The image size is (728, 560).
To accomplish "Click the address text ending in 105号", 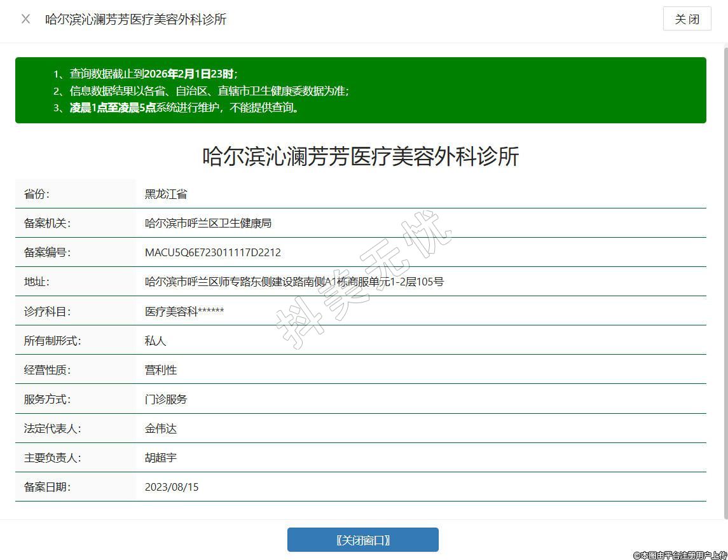I will pos(294,282).
